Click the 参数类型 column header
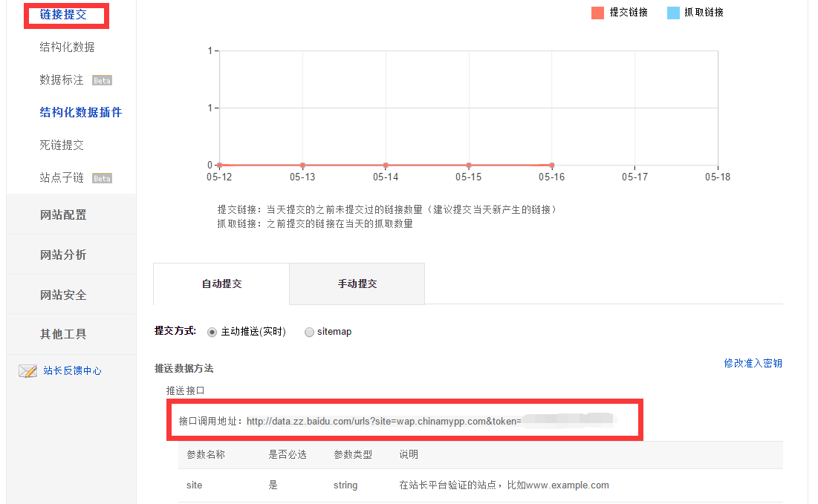The image size is (818, 504). [x=353, y=454]
